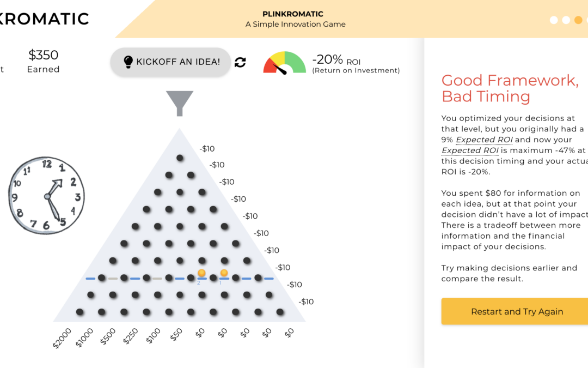Open the first Expected ROI link
Image resolution: width=588 pixels, height=368 pixels.
(476, 140)
